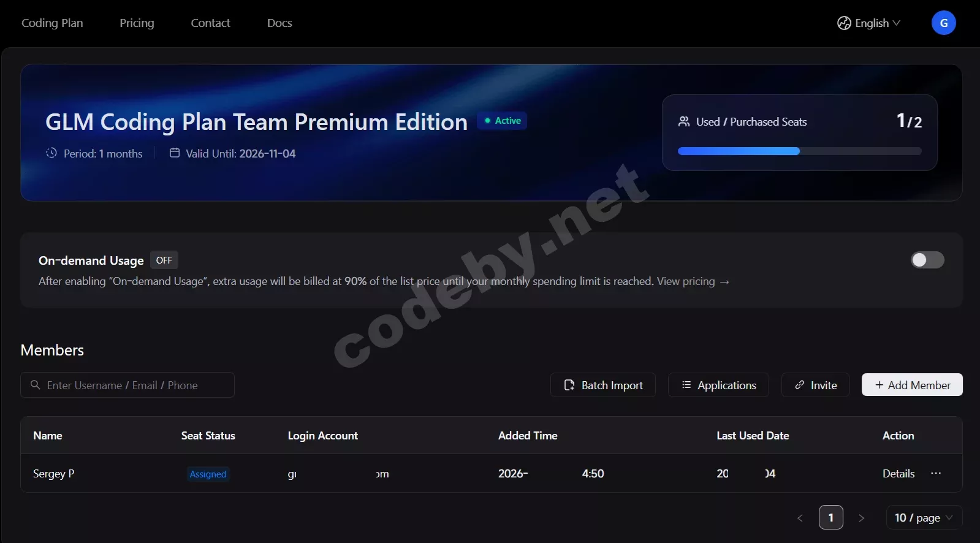Click the Login Account column header
Screen dimensions: 980x543
pyautogui.click(x=322, y=436)
